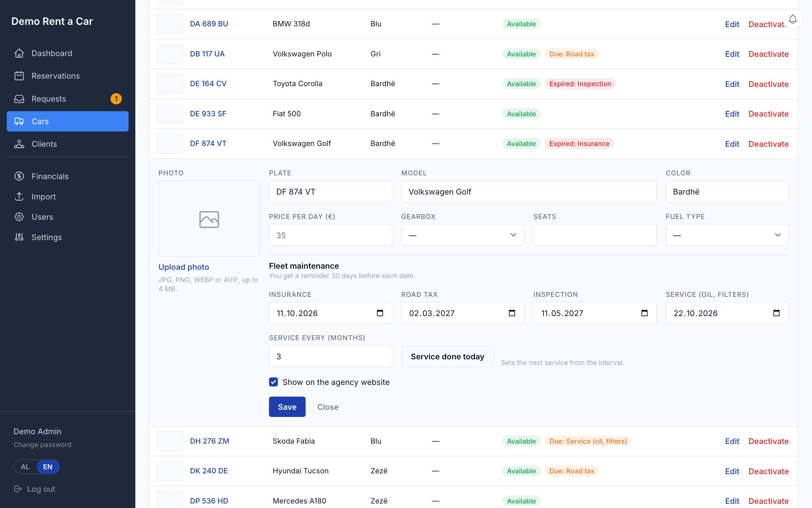The width and height of the screenshot is (812, 508).
Task: Click the Requests inbox icon
Action: [x=19, y=99]
